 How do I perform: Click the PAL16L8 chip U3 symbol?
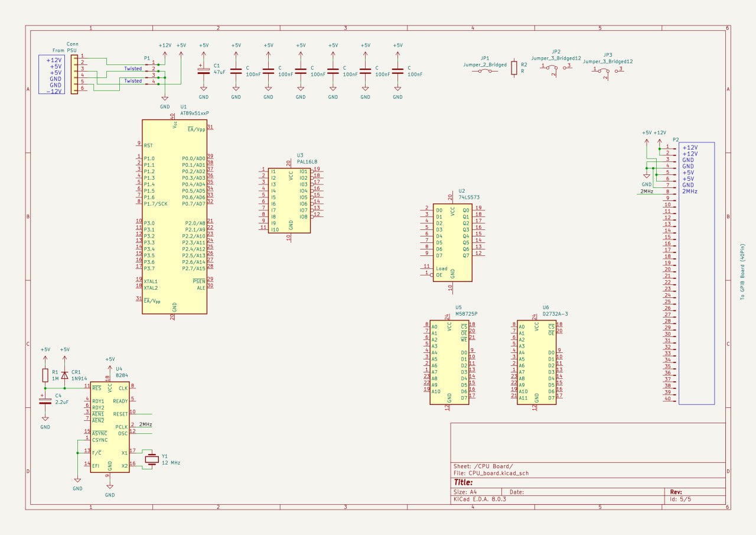click(289, 200)
